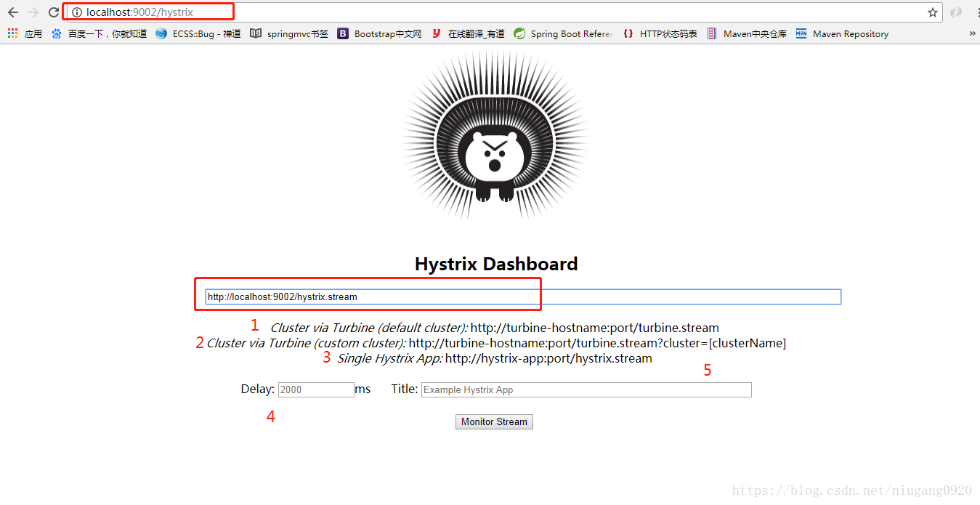
Task: Open the HTTP状态码表 bookmark
Action: point(660,33)
